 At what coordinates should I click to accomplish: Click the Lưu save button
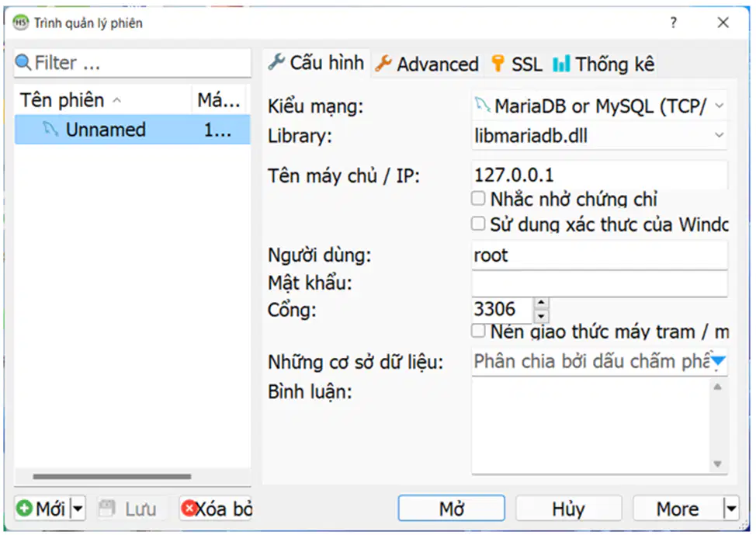pos(131,508)
